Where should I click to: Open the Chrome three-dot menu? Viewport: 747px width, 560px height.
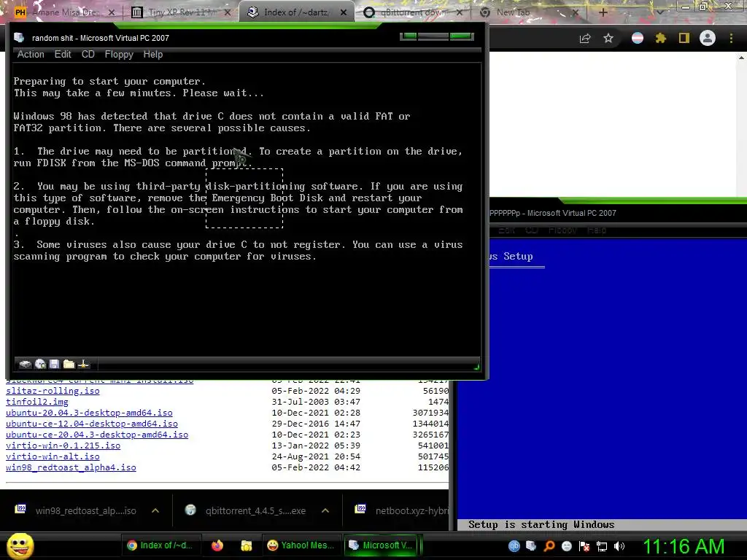pos(731,38)
